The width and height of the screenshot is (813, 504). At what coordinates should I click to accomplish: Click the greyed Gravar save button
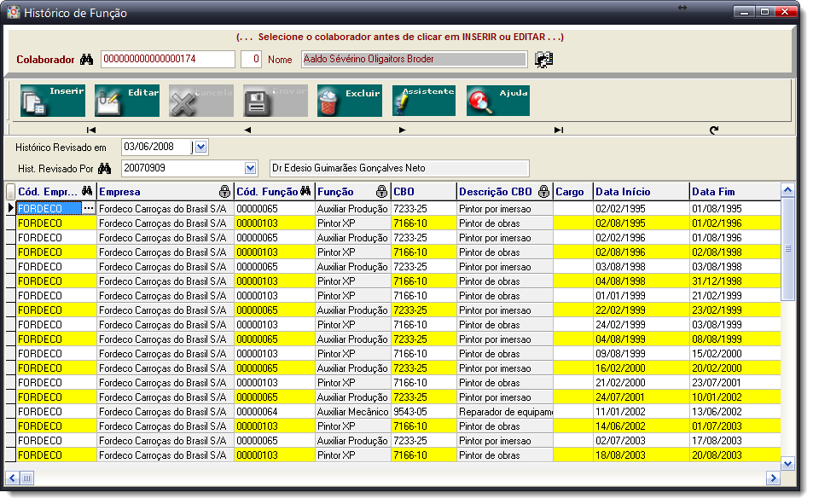[276, 101]
